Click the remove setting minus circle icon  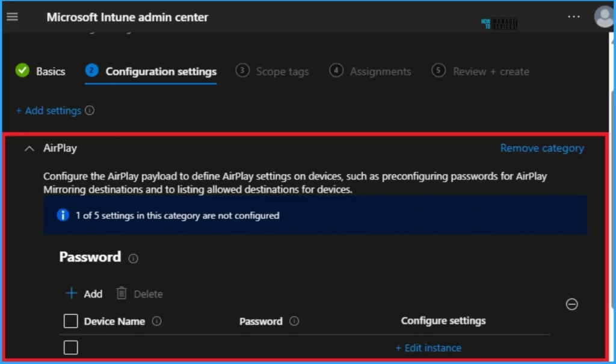tap(571, 304)
